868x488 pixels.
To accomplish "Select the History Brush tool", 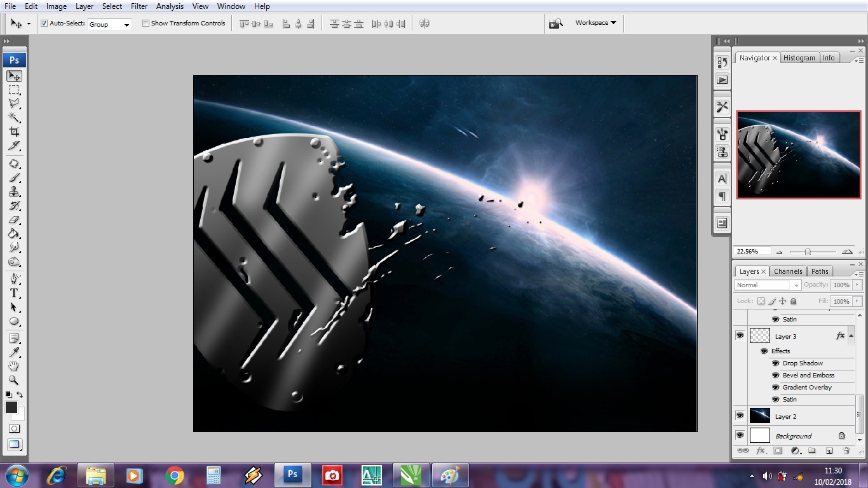I will [x=14, y=205].
